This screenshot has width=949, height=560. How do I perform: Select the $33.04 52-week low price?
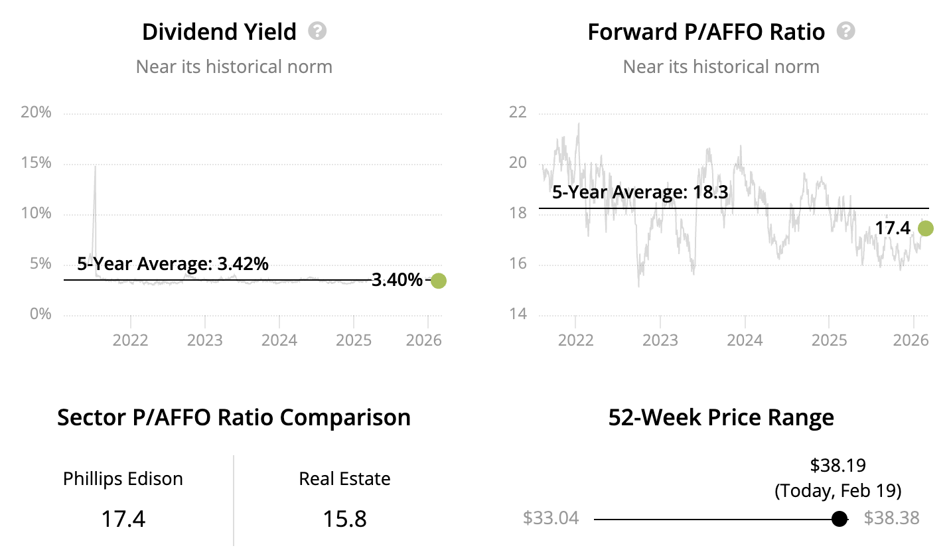point(551,518)
